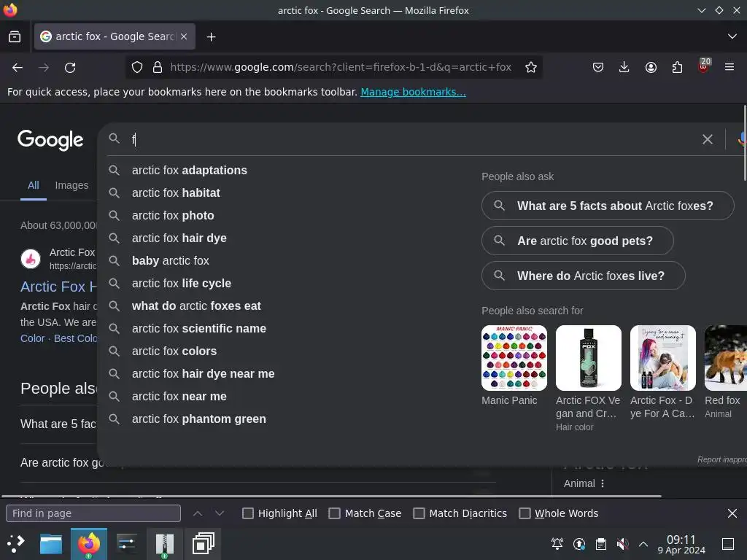Open the clipboard tray icon
Image resolution: width=747 pixels, height=560 pixels.
tap(601, 543)
